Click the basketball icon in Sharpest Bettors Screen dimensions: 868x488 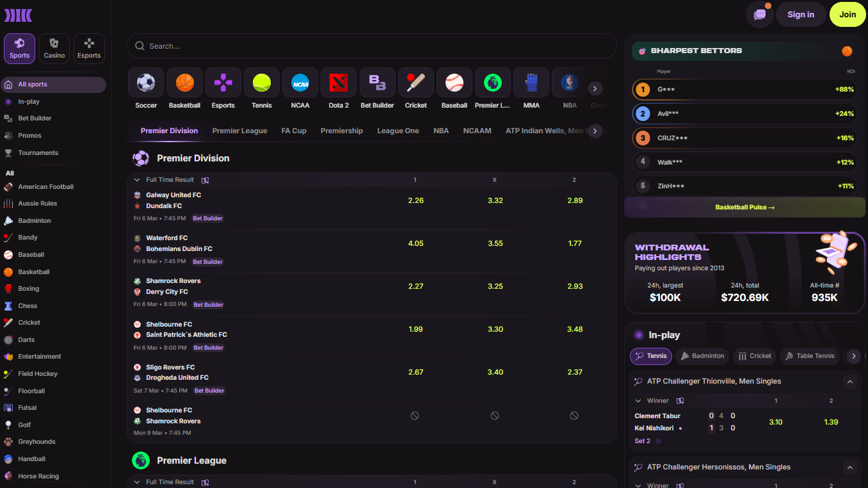(847, 51)
